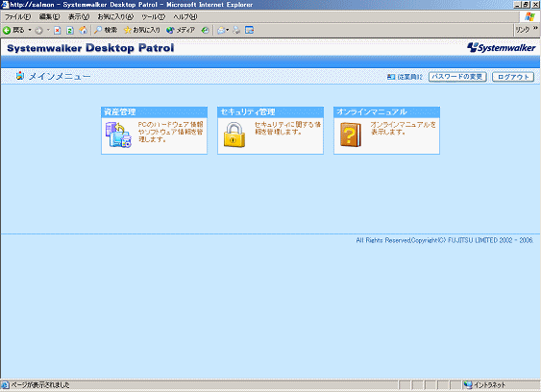The height and width of the screenshot is (392, 541).
Task: Click the パスワードの変更 button
Action: (x=457, y=77)
